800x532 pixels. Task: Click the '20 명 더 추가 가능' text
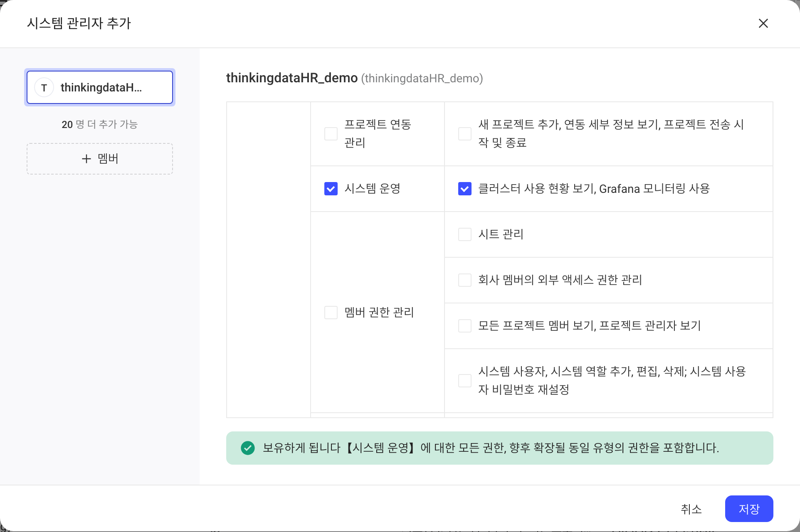(100, 124)
